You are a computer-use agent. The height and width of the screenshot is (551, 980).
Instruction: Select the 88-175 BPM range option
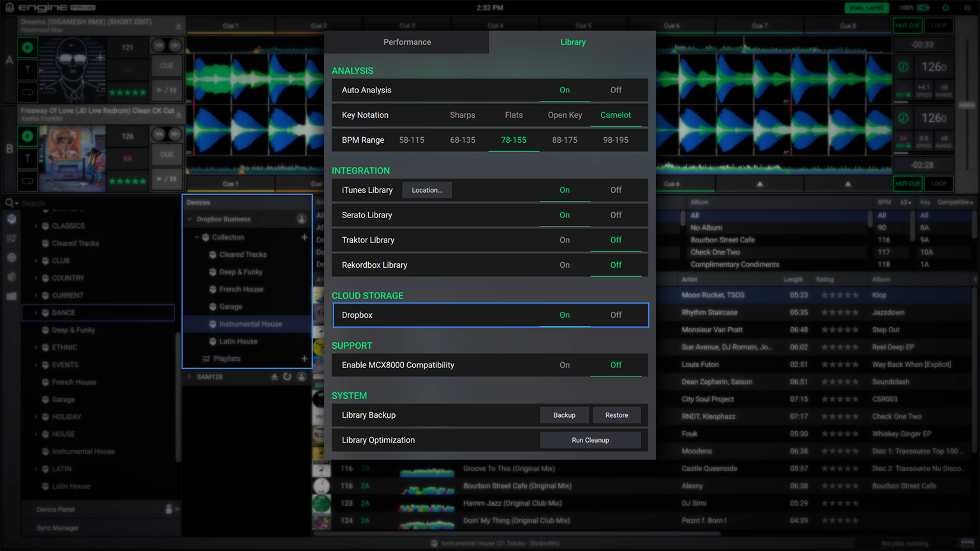point(564,140)
